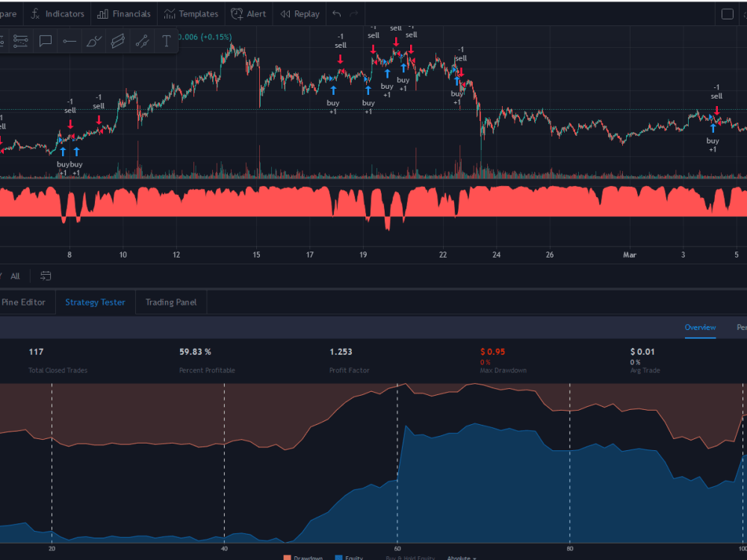This screenshot has height=560, width=747.
Task: Open the Strategy Tester Overview view
Action: pos(700,327)
